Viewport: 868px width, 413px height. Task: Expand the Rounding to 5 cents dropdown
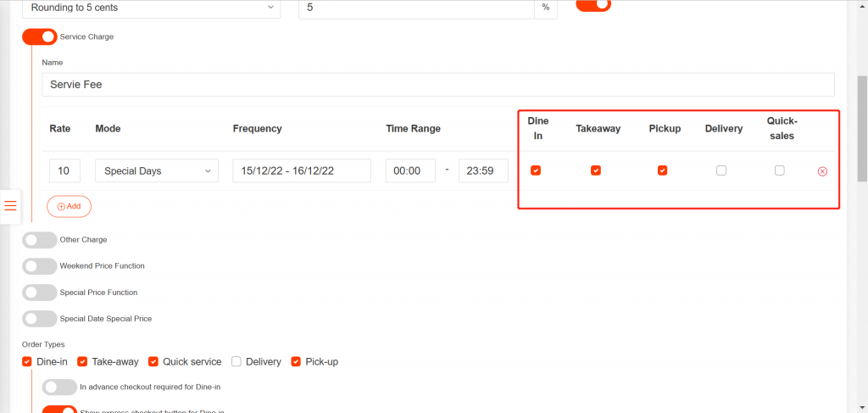(149, 7)
